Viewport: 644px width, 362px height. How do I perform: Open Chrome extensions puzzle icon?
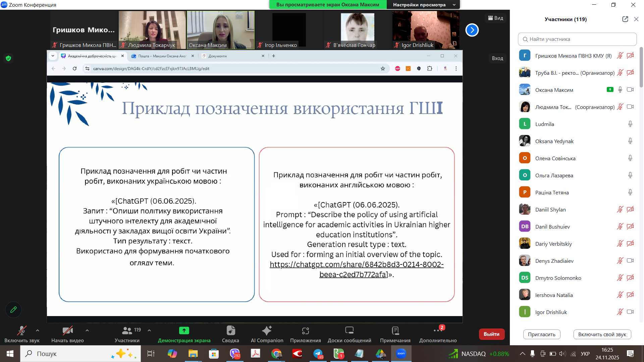pos(430,68)
